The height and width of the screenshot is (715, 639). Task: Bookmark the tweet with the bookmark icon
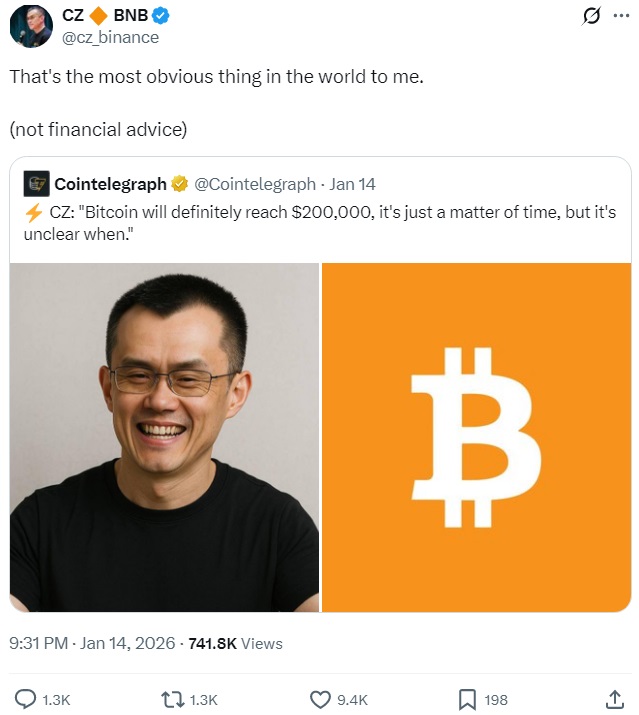(x=467, y=699)
